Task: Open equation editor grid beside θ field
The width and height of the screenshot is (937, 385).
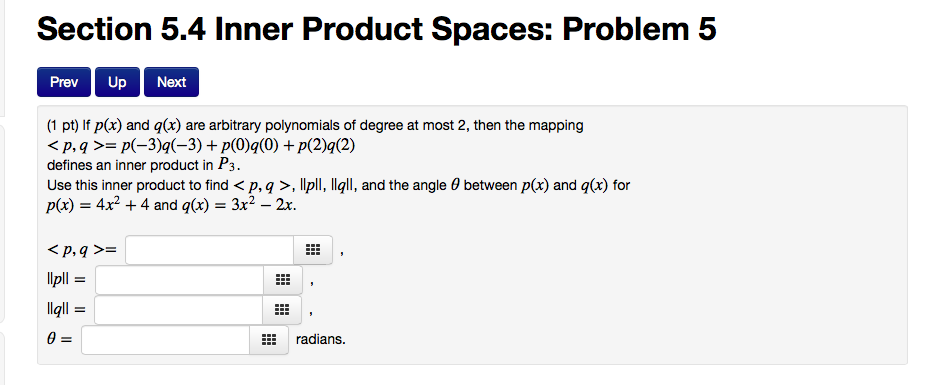Action: pos(269,340)
